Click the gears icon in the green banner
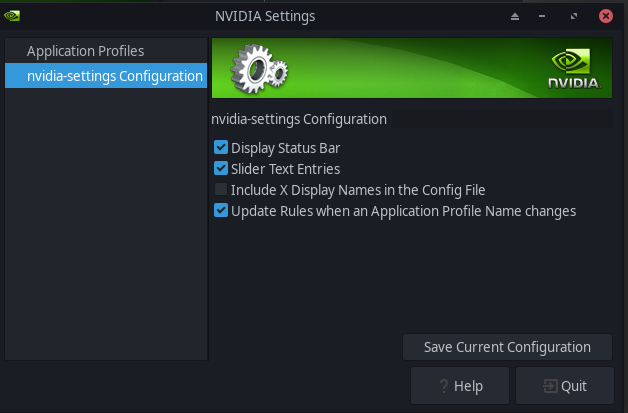The width and height of the screenshot is (628, 413). [259, 68]
